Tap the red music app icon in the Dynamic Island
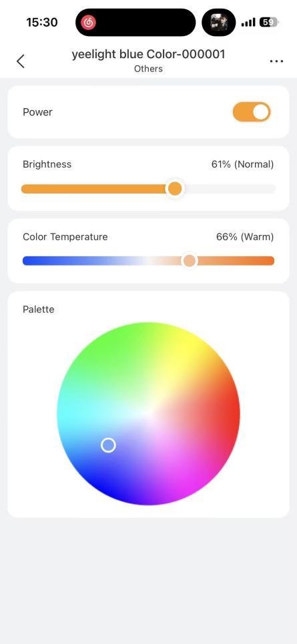This screenshot has width=297, height=644. [x=88, y=22]
